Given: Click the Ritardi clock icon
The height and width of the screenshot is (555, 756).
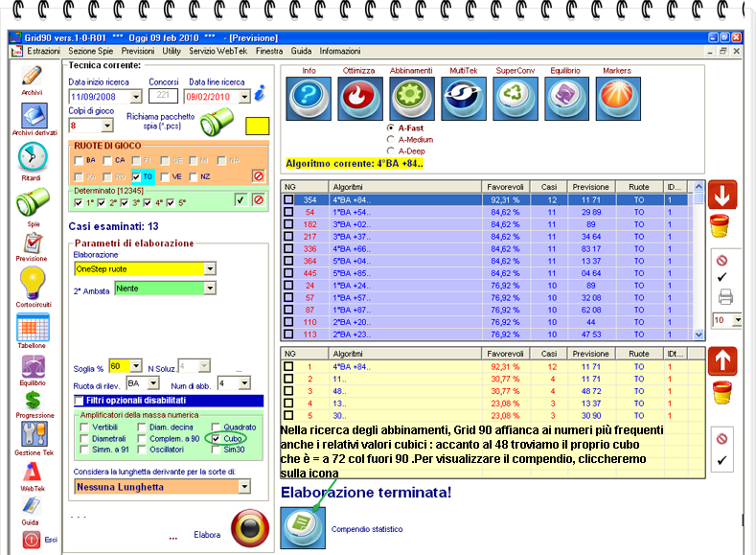Looking at the screenshot, I should [32, 157].
